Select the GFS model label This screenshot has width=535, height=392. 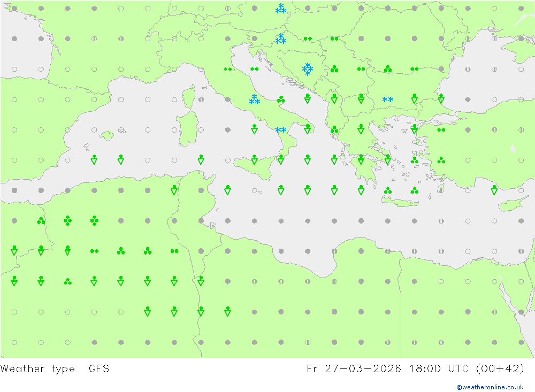[100, 369]
